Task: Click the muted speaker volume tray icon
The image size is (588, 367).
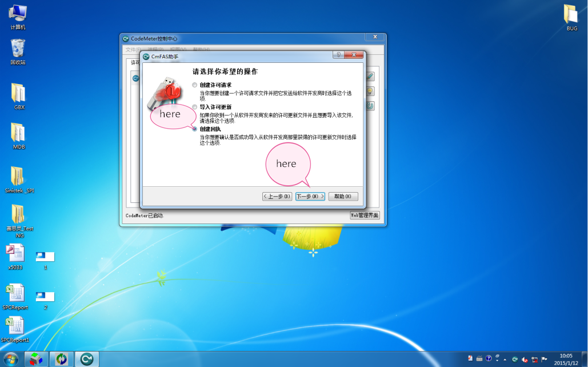Action: point(524,359)
